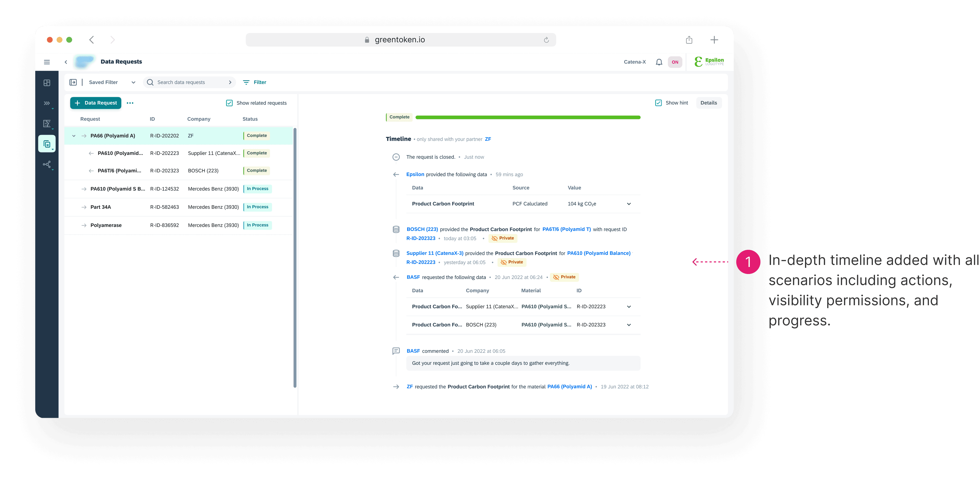Open the R-ID-202323 timeline link
This screenshot has height=480, width=980.
(421, 238)
